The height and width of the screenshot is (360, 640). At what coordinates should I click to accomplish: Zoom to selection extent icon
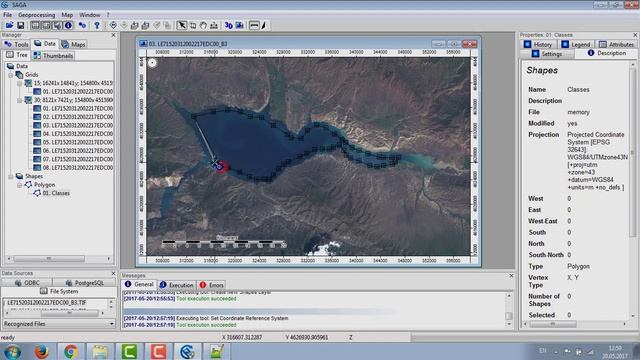coord(156,25)
